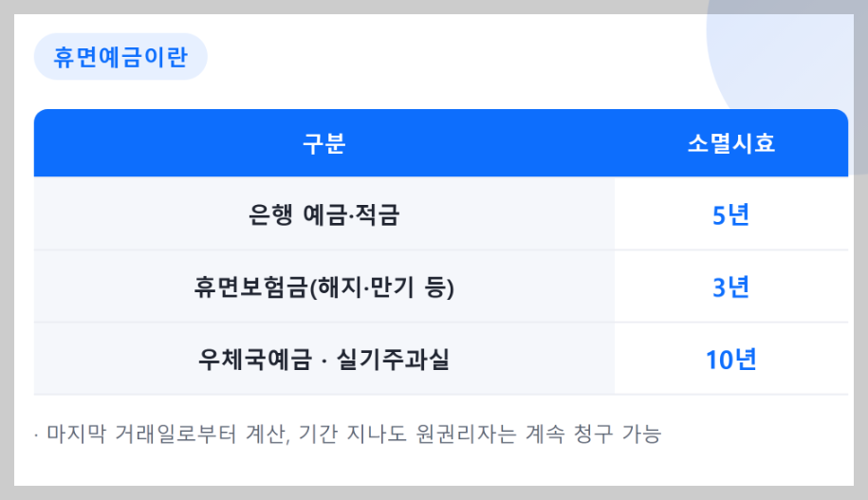Viewport: 868px width, 500px height.
Task: Click the 휴면보험금(해지·만기 등) row label
Action: point(323,287)
